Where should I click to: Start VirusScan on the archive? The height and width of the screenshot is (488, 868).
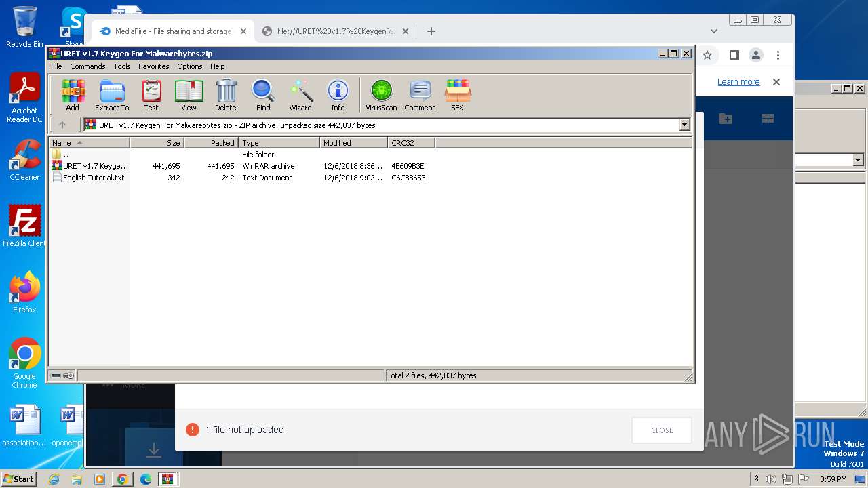point(381,95)
